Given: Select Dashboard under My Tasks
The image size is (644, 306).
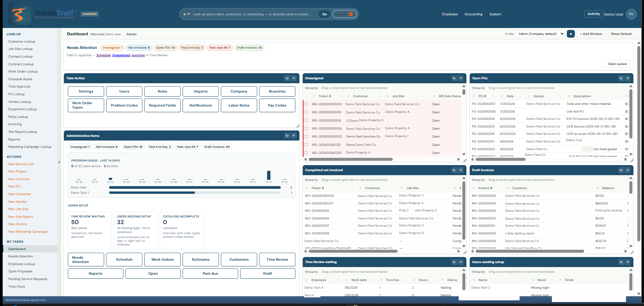Looking at the screenshot, I should [x=30, y=249].
